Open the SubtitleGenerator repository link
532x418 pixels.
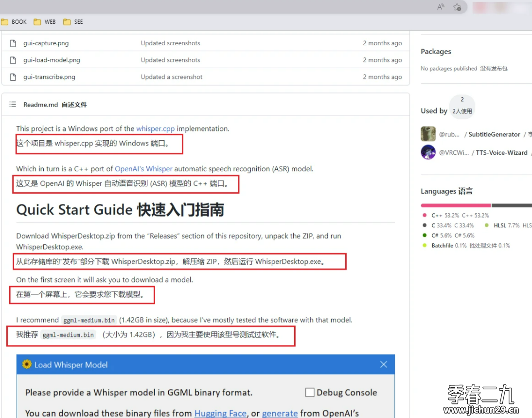tap(494, 134)
